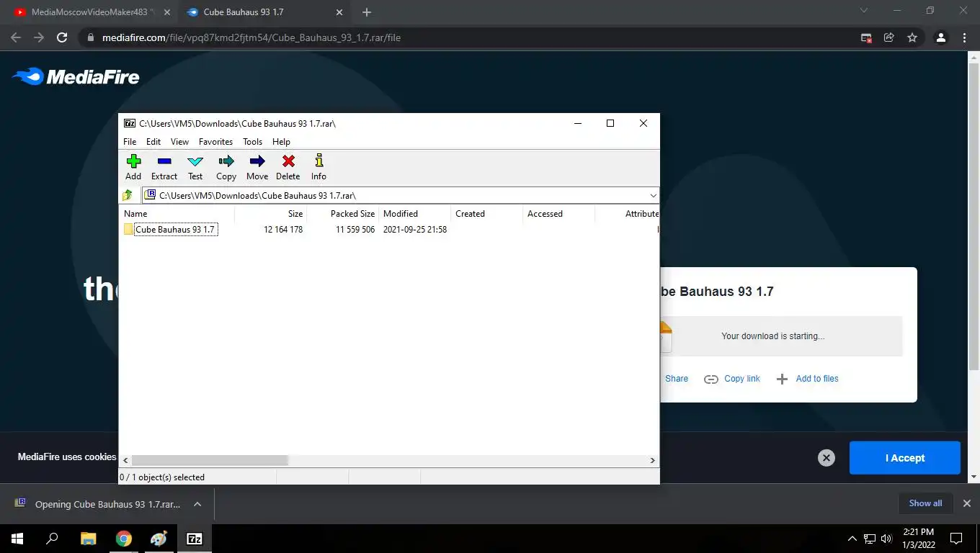Click the MediaFire logo
The height and width of the screenshot is (553, 980).
[76, 76]
